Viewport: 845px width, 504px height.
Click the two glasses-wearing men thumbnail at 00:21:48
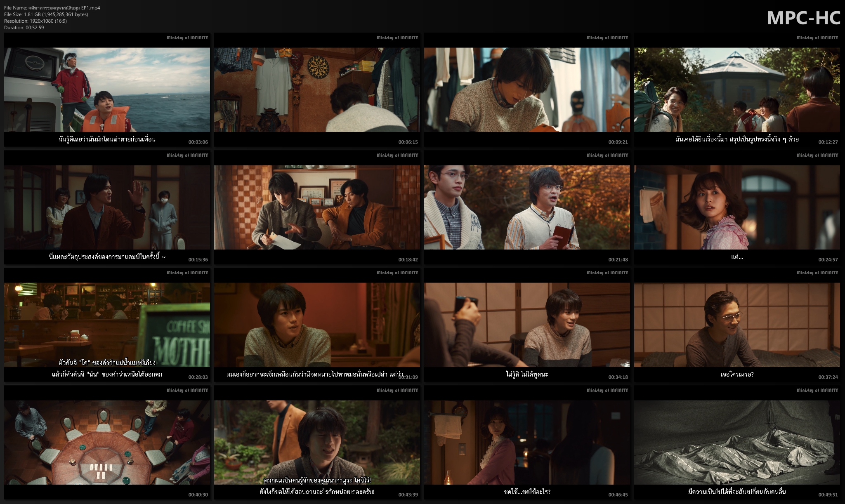527,207
